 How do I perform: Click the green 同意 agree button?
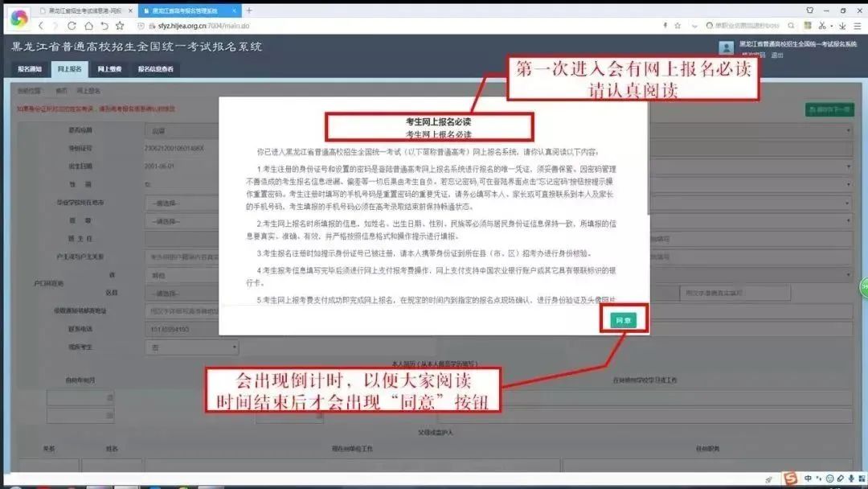[x=624, y=320]
